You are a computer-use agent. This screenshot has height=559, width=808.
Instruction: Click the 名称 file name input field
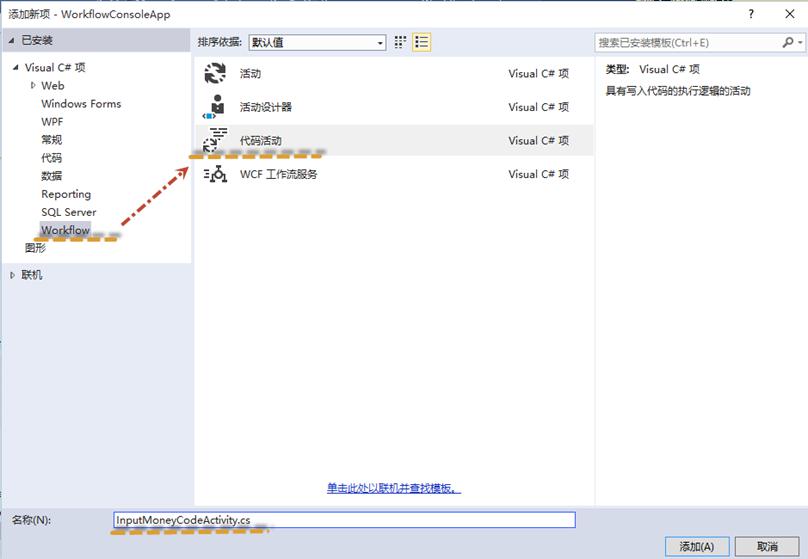344,520
